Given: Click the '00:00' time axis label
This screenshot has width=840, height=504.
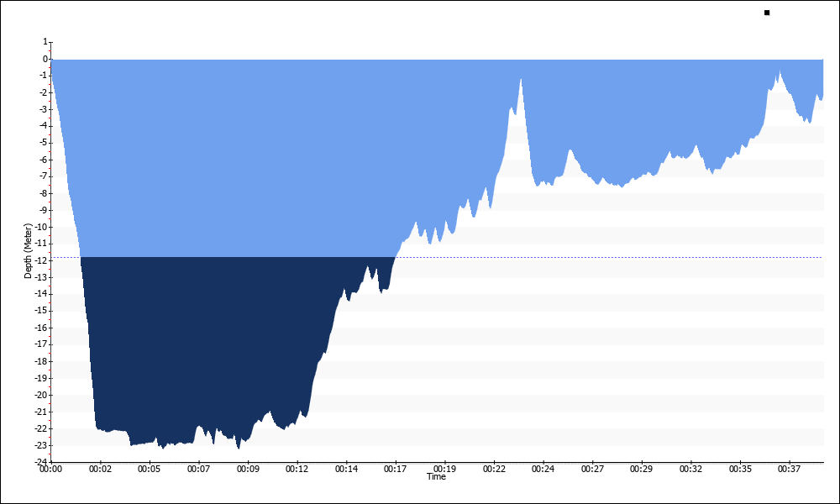Looking at the screenshot, I should (x=51, y=470).
